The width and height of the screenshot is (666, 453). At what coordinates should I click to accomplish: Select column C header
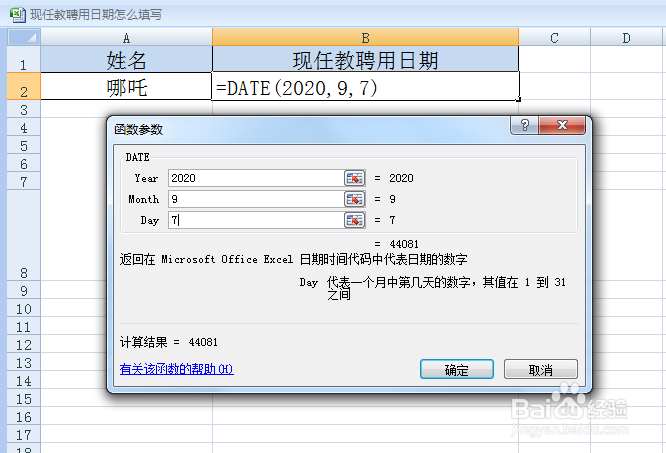(x=554, y=38)
